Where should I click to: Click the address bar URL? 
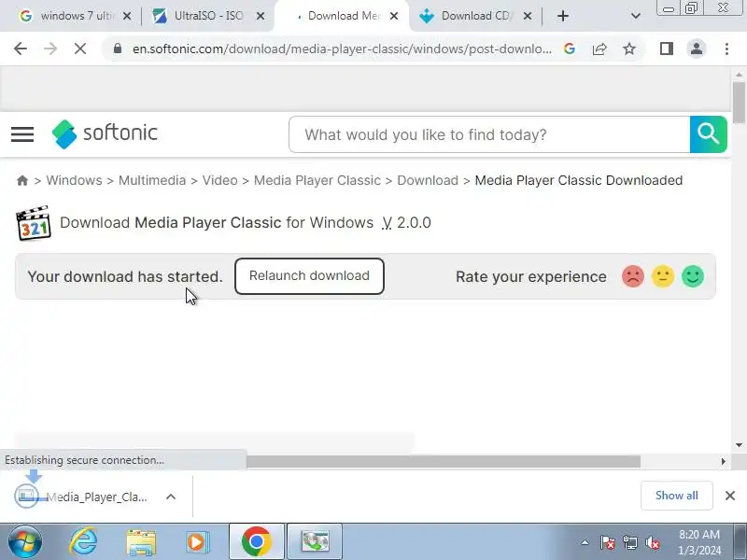[342, 49]
